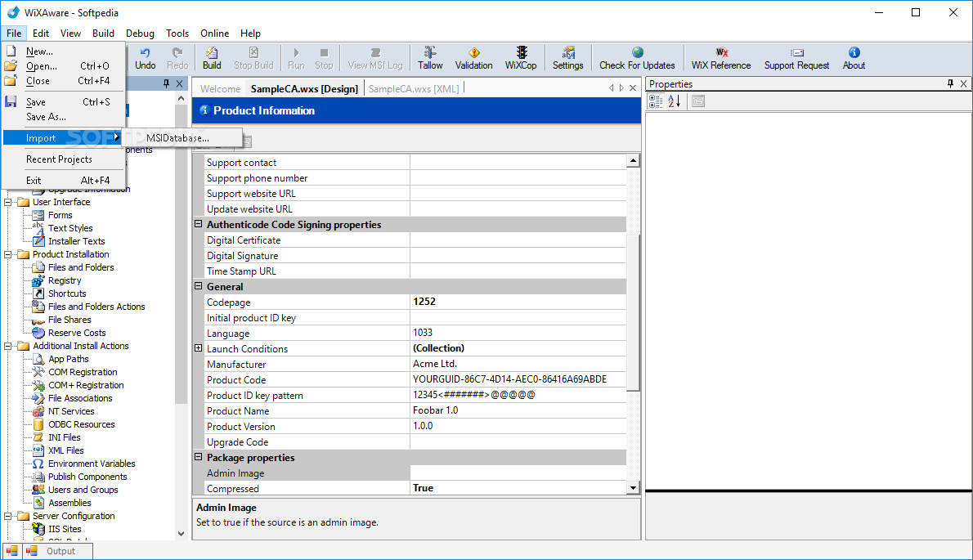Open the WiX Reference help
Image resolution: width=973 pixels, height=560 pixels.
(x=721, y=58)
